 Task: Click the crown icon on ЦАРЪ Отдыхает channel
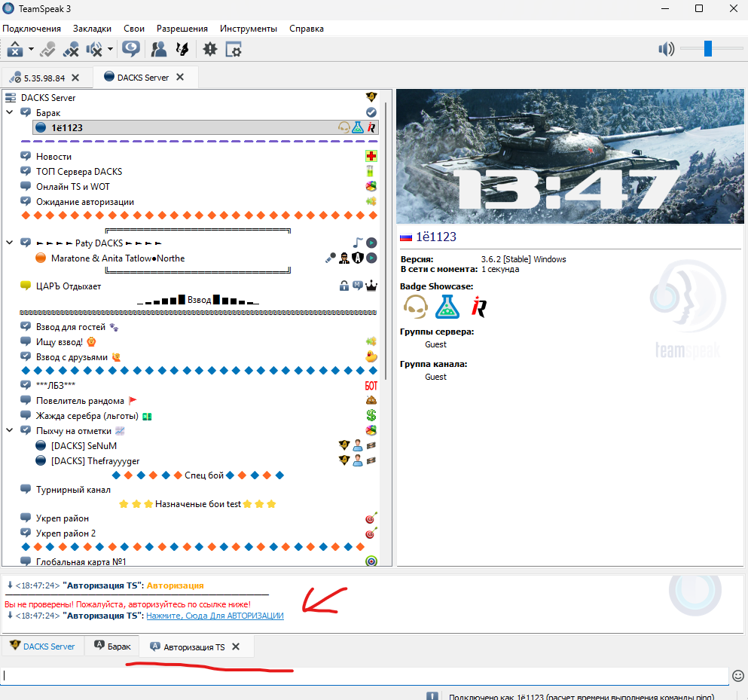[x=371, y=286]
